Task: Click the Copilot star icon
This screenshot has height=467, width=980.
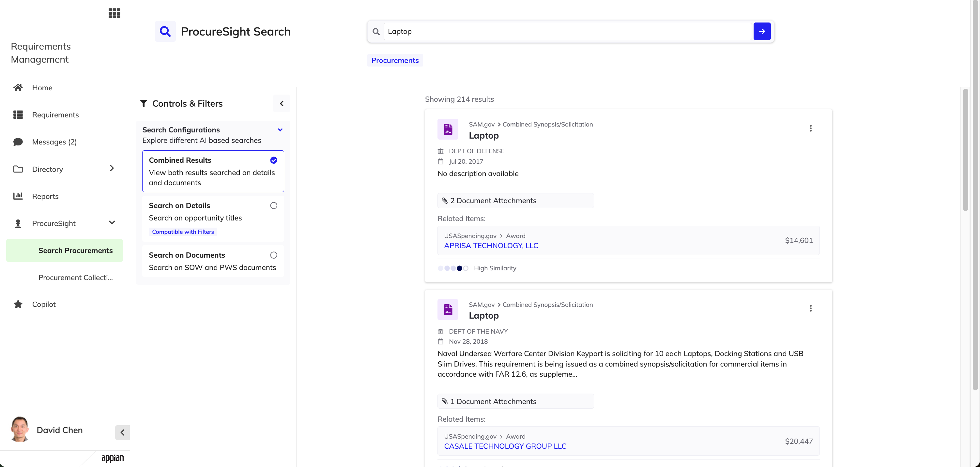Action: (18, 304)
